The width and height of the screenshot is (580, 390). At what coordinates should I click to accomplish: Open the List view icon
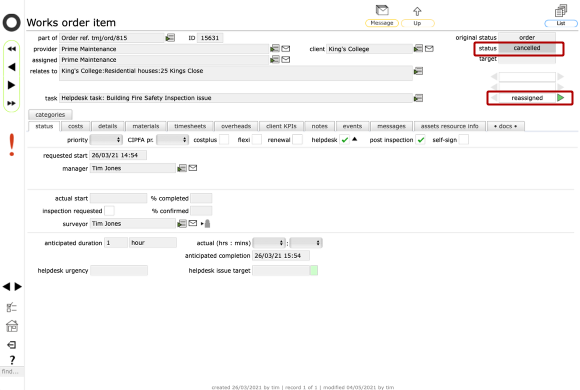click(x=561, y=10)
